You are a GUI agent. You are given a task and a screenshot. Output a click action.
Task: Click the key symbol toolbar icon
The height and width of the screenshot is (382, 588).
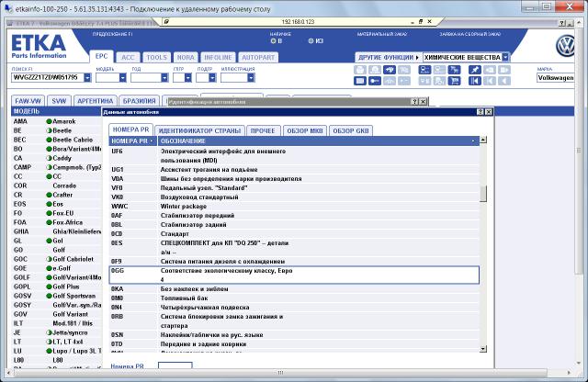[x=375, y=81]
